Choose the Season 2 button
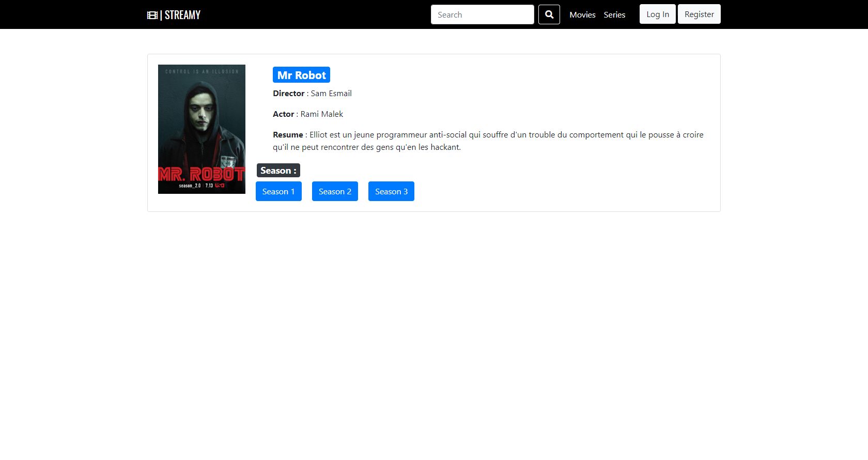 click(x=335, y=191)
